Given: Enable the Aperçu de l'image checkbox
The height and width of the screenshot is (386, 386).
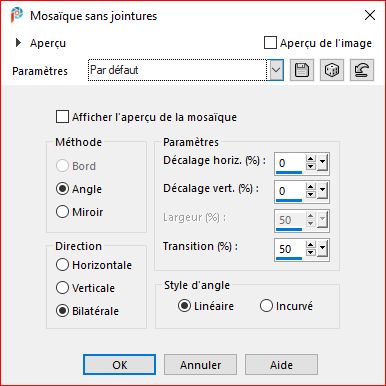Looking at the screenshot, I should pos(270,43).
